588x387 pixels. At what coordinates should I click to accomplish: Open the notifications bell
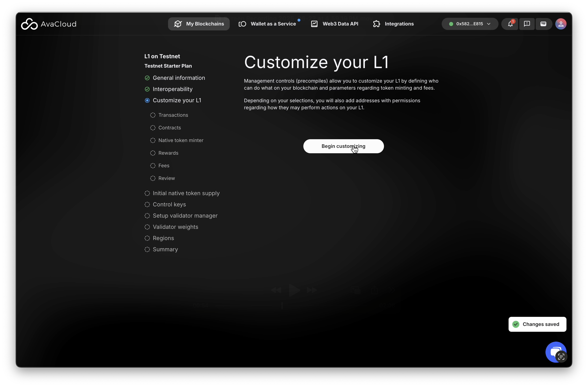(x=510, y=24)
